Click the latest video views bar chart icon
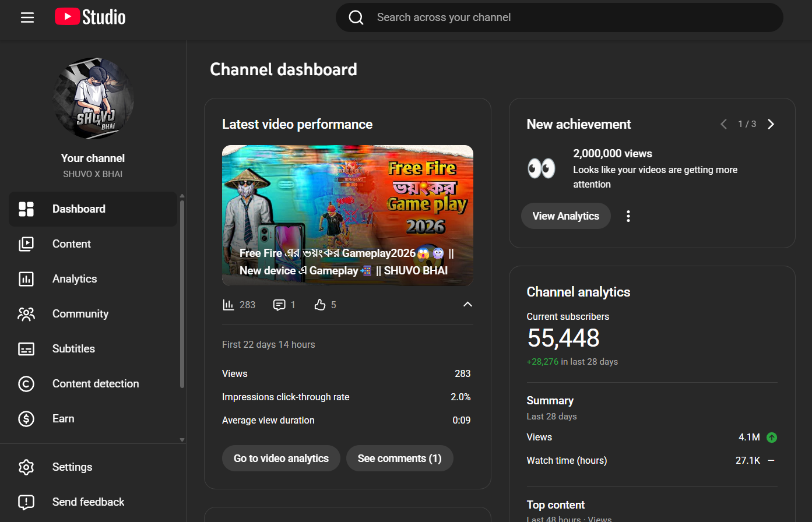The width and height of the screenshot is (812, 522). tap(229, 305)
